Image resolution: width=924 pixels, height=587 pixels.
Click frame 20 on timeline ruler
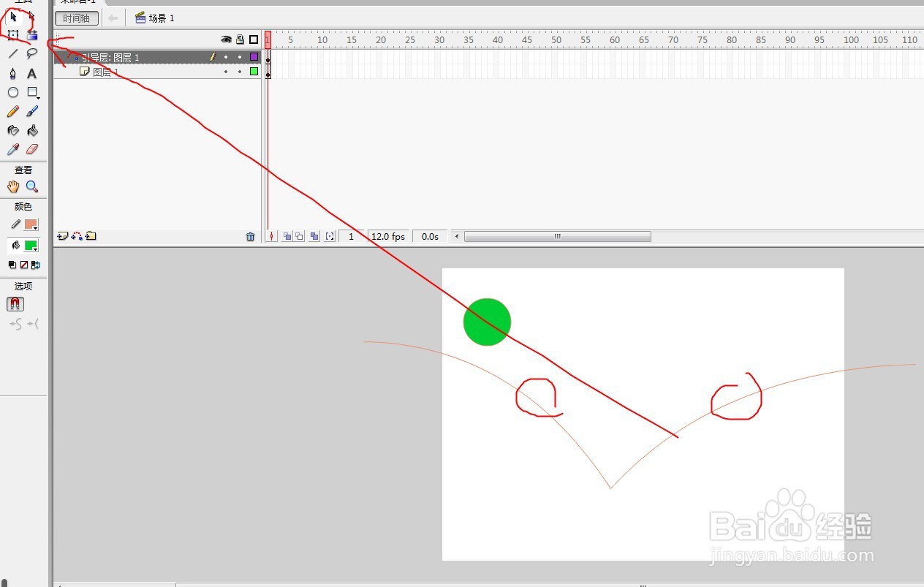381,39
